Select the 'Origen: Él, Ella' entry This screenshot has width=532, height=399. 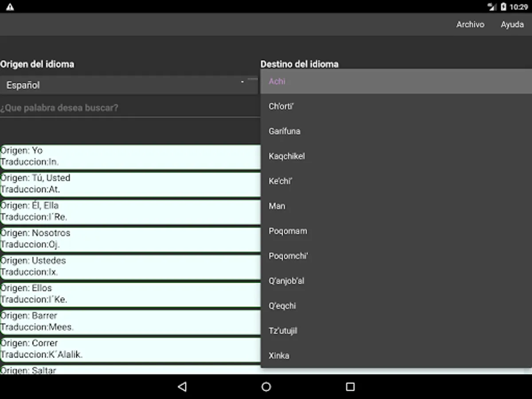130,211
